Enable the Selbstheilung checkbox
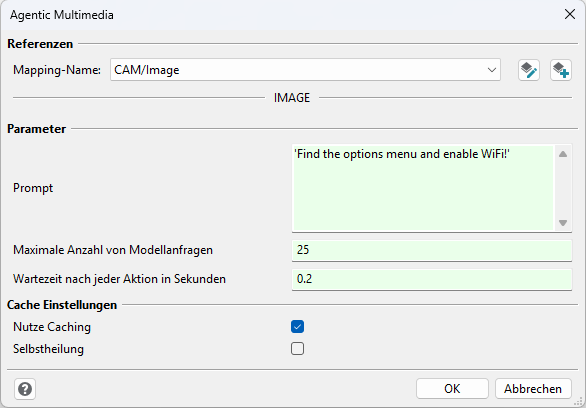The height and width of the screenshot is (408, 586). coord(297,349)
